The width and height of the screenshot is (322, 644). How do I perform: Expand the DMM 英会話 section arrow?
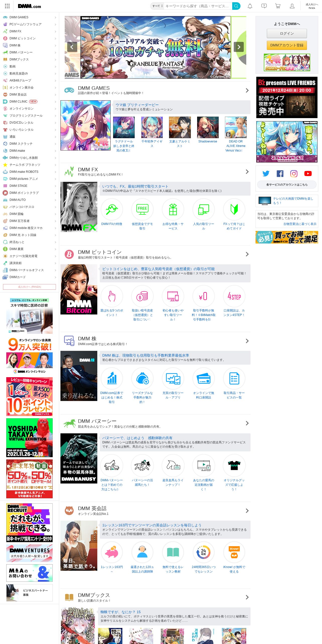pyautogui.click(x=247, y=511)
